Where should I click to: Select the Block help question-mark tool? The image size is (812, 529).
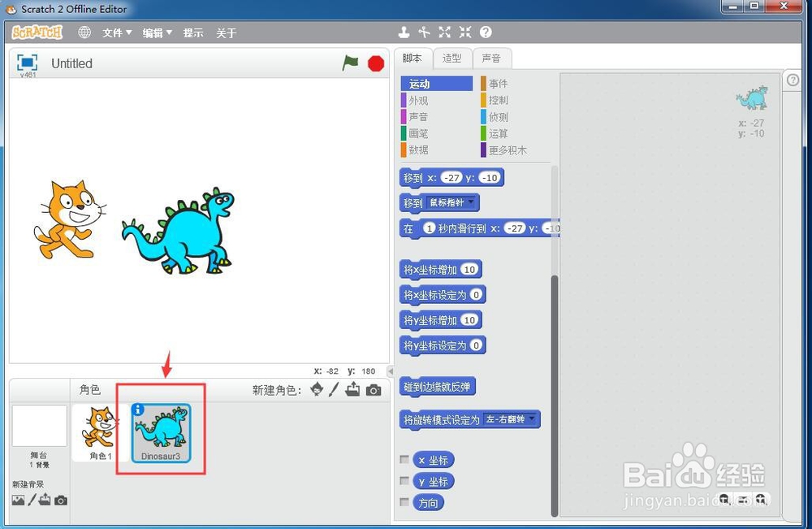coord(486,33)
